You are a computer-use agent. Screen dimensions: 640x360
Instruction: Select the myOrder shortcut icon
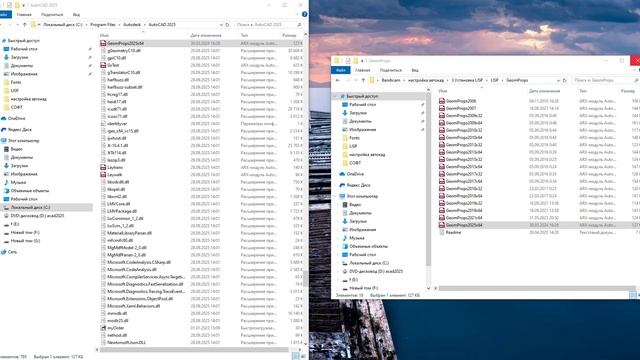pyautogui.click(x=103, y=328)
